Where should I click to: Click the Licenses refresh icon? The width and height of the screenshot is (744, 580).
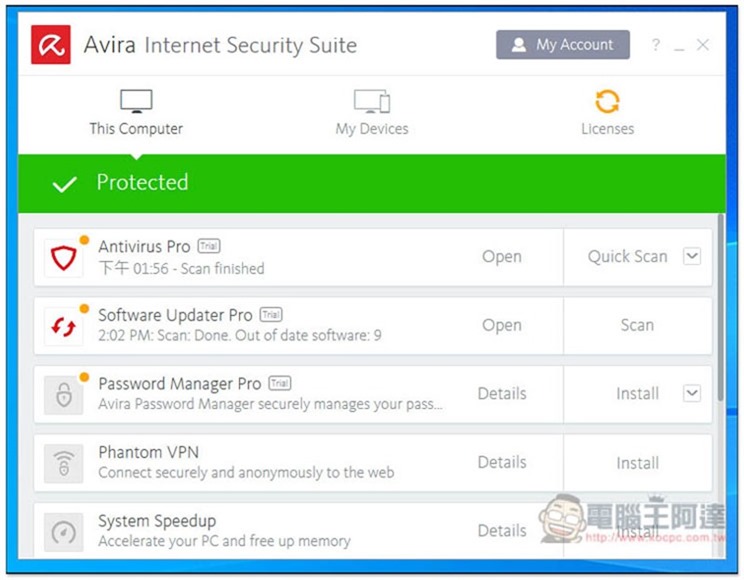[607, 101]
